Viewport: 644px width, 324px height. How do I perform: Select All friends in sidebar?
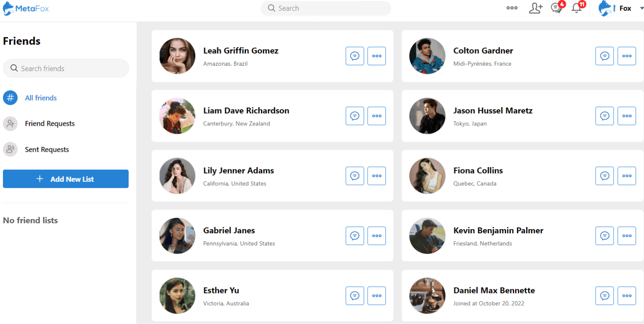point(41,98)
